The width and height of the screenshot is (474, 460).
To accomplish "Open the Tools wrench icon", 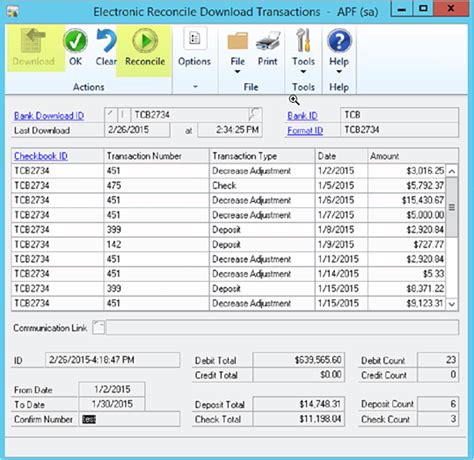I will tap(303, 41).
